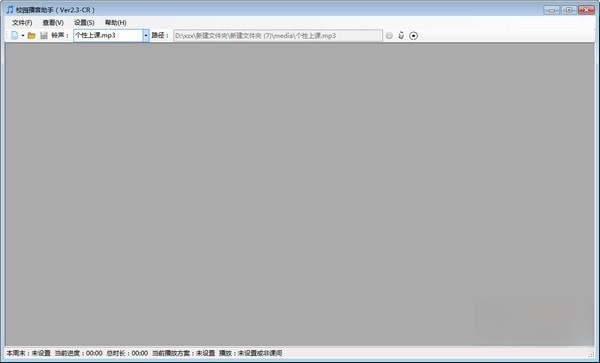Click the circular record/play icon
600x363 pixels.
click(x=413, y=36)
